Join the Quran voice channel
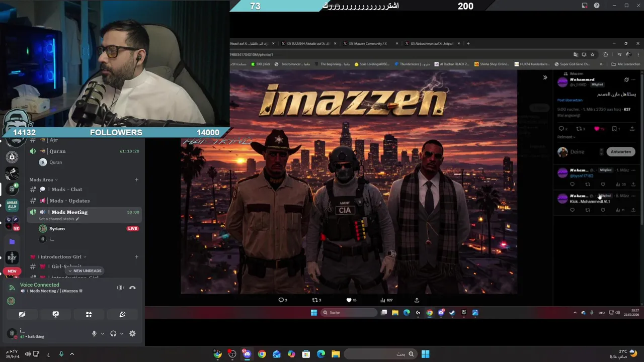The height and width of the screenshot is (362, 644). [84, 151]
